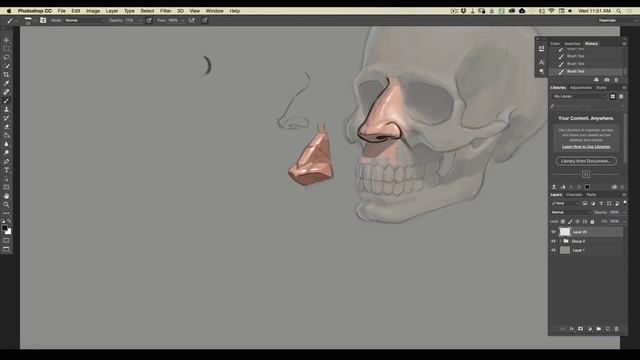The image size is (640, 360).
Task: Select the Move tool
Action: tap(6, 40)
